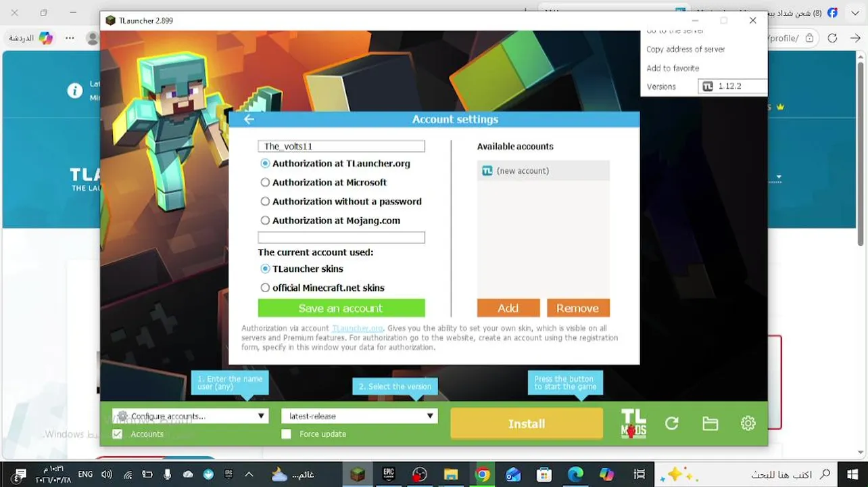Open Outlook icon on the taskbar
The height and width of the screenshot is (487, 868).
tap(513, 475)
